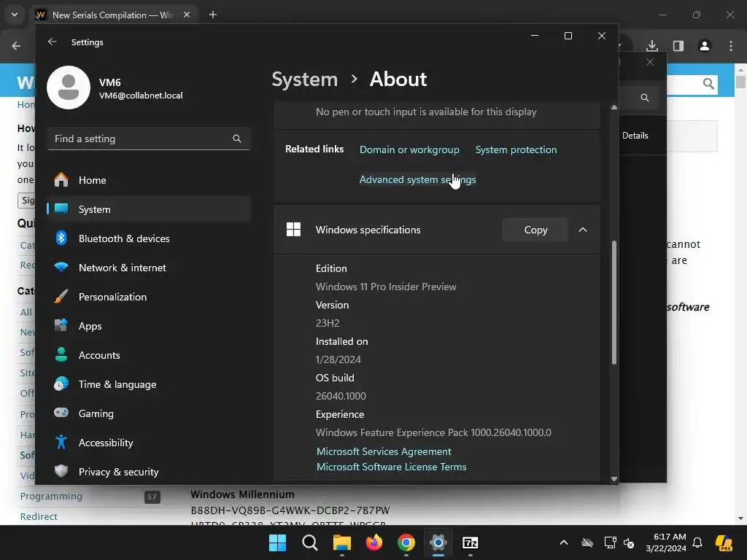Click the Network wifi icon in sidebar
This screenshot has width=747, height=560.
pos(61,267)
